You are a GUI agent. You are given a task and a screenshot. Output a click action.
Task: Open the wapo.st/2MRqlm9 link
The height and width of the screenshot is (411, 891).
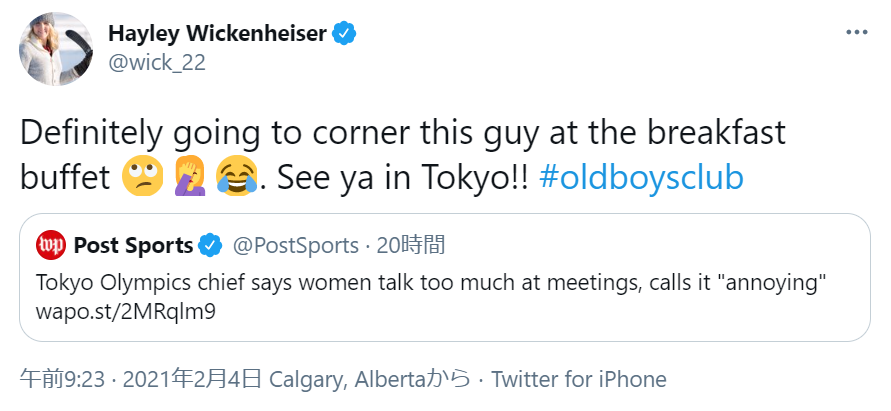coord(125,311)
